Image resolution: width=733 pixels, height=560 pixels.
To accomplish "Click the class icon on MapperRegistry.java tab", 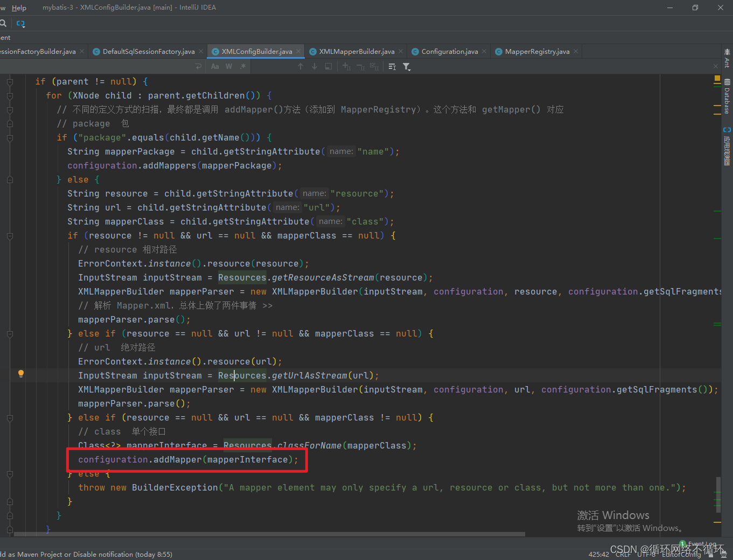I will pos(499,52).
